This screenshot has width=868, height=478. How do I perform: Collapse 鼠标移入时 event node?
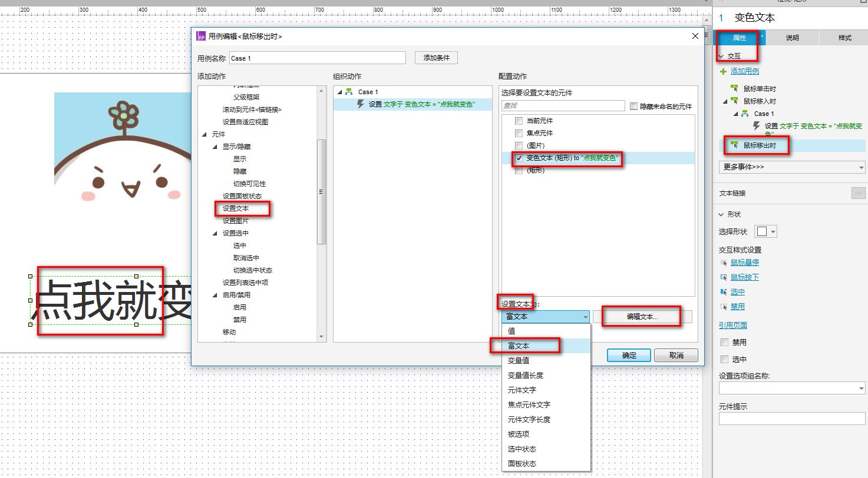pos(725,101)
